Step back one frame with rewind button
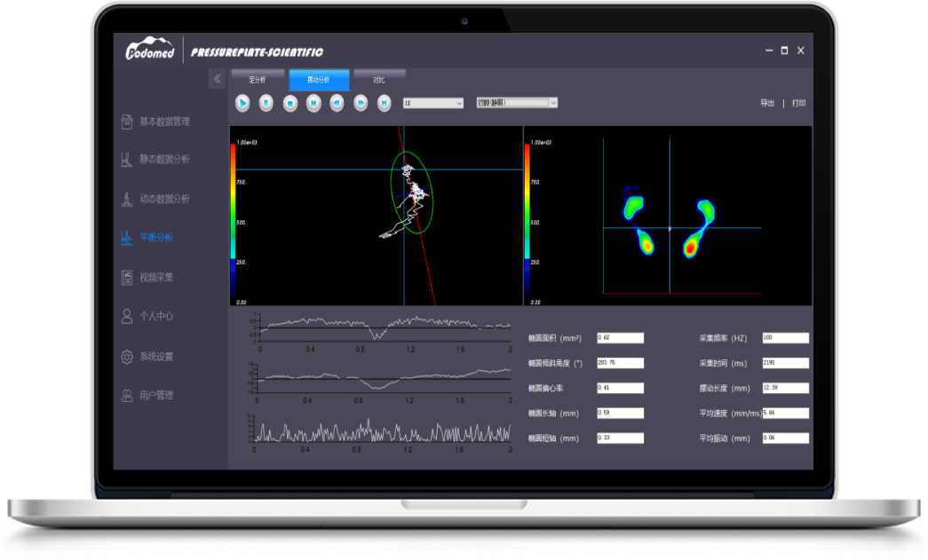928x560 pixels. coord(337,103)
